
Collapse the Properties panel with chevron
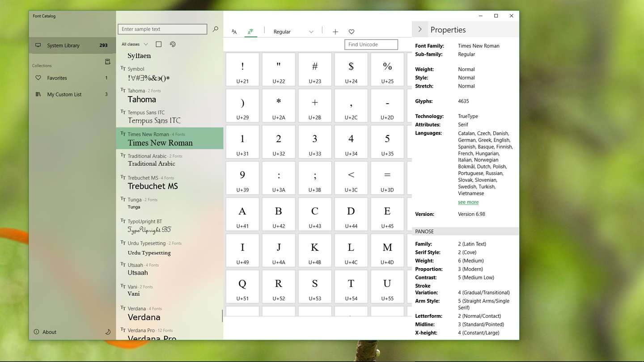(420, 29)
